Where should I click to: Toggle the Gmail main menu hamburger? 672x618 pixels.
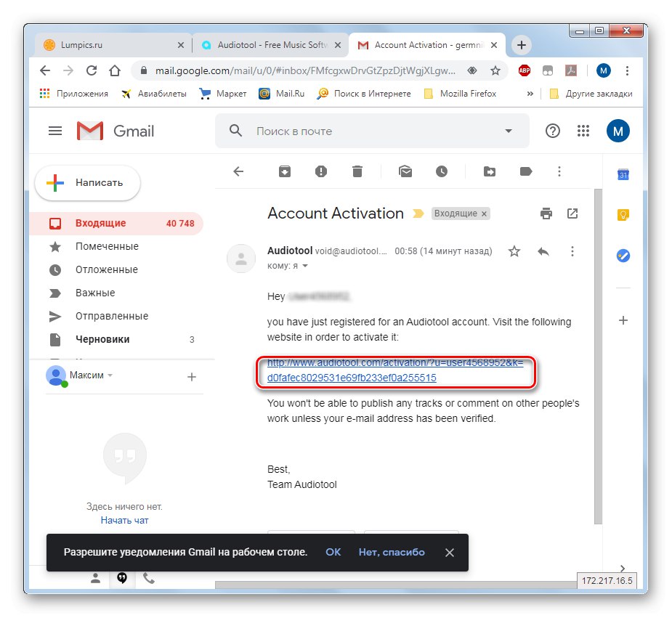pyautogui.click(x=55, y=131)
